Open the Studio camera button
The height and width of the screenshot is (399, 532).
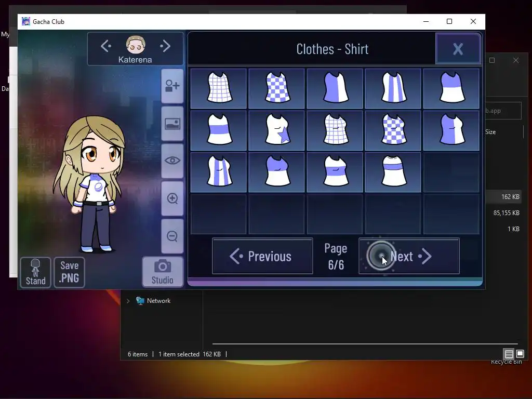(163, 272)
